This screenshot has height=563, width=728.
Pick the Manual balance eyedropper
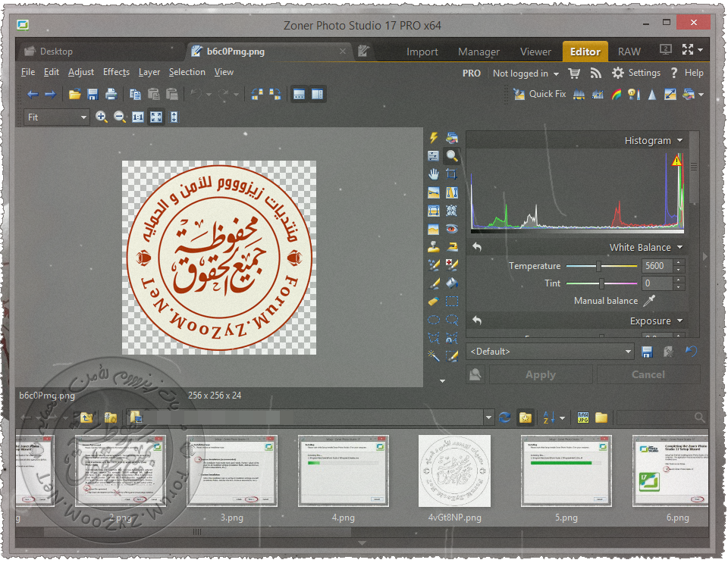[649, 301]
